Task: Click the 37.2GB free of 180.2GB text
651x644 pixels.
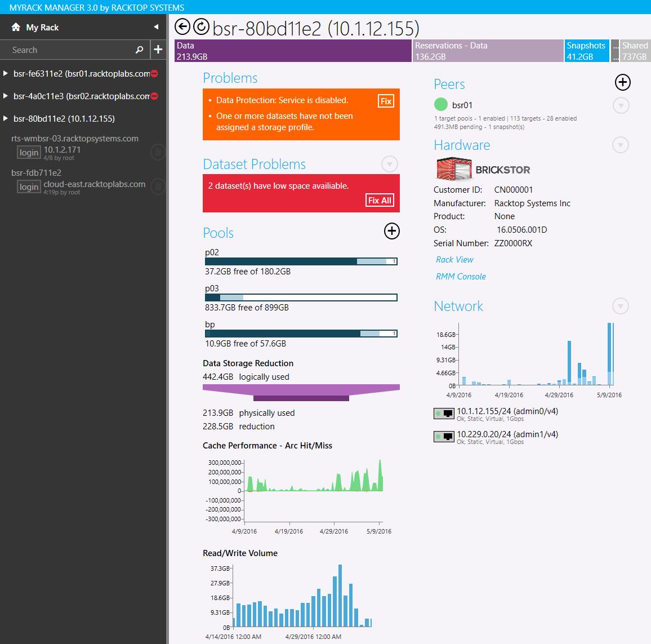Action: pyautogui.click(x=248, y=272)
